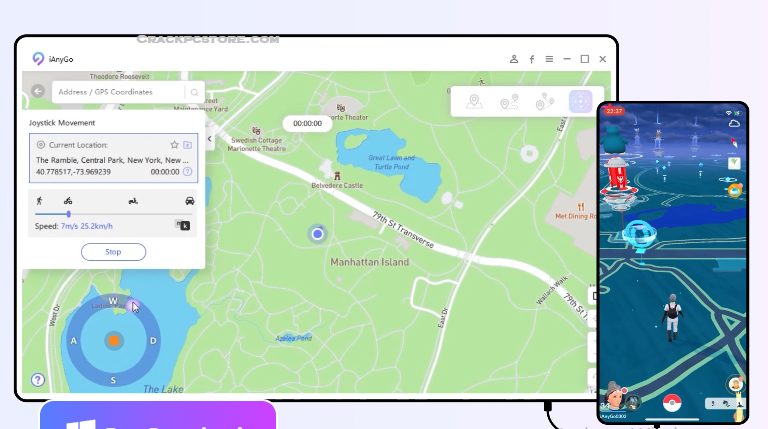Select the multi-spot route mode icon
Image resolution: width=768 pixels, height=429 pixels.
point(545,101)
